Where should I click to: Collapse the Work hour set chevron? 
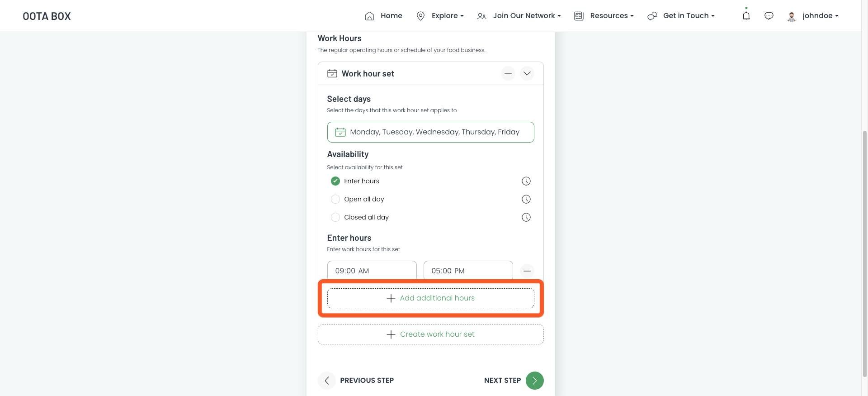[x=527, y=73]
